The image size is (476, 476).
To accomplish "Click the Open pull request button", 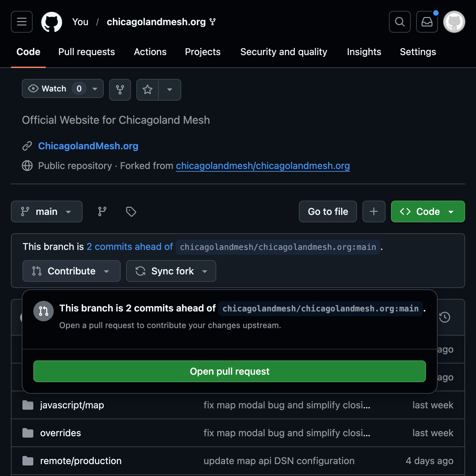I will pyautogui.click(x=229, y=371).
